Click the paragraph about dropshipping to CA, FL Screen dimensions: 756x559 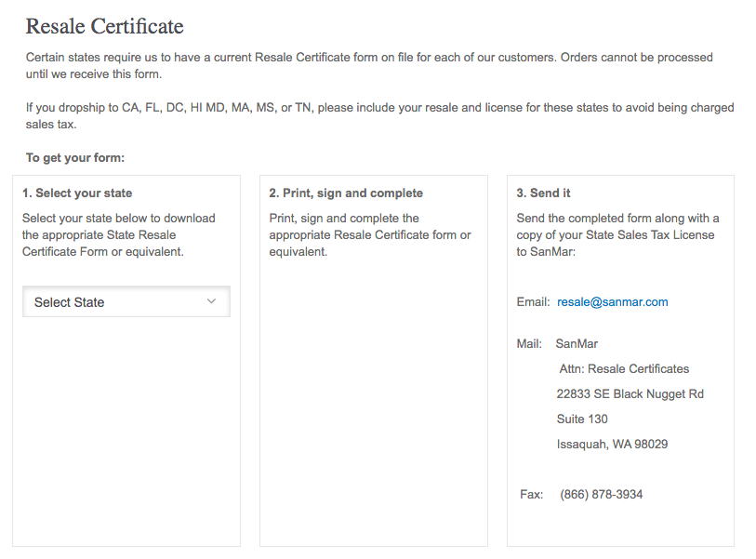[x=379, y=115]
